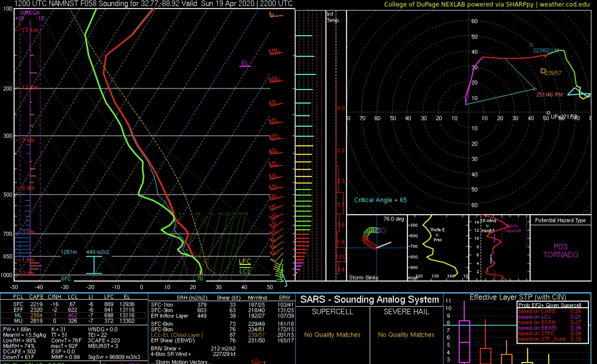Click the green LCL level marker
This screenshot has height=364, width=597.
(245, 271)
